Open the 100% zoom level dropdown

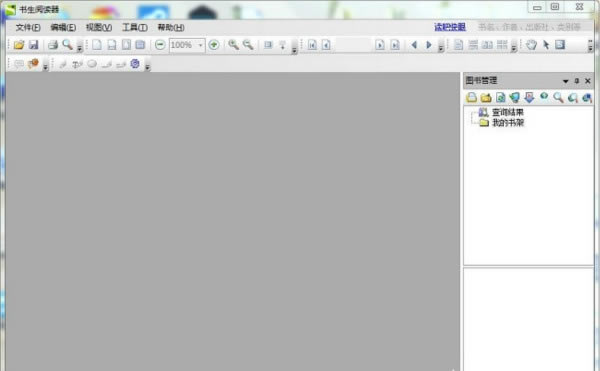click(x=200, y=45)
